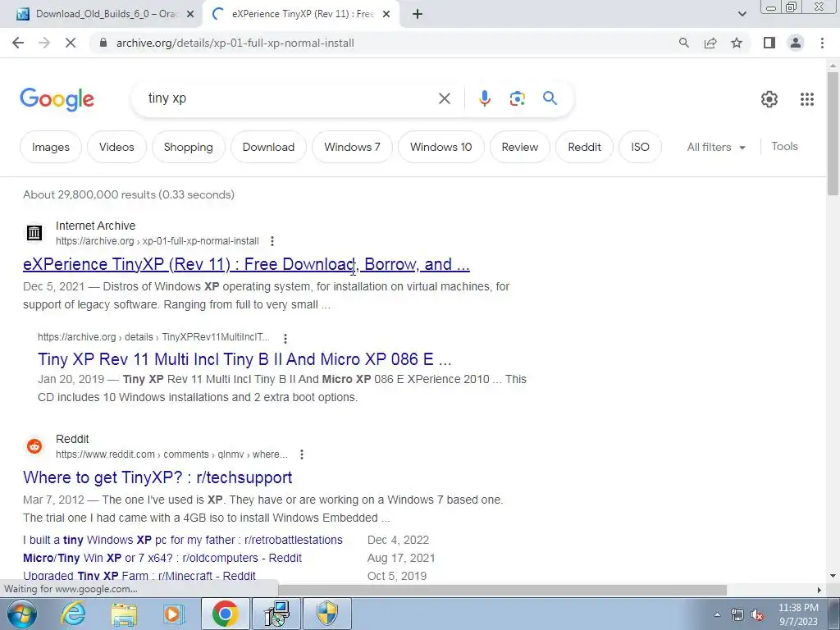The image size is (840, 630).
Task: Open the tab search dropdown arrow
Action: [742, 15]
